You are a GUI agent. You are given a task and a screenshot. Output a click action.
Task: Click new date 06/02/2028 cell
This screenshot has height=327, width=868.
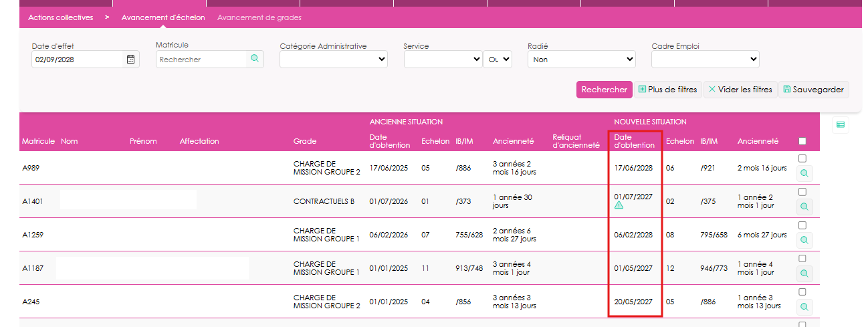coord(633,235)
